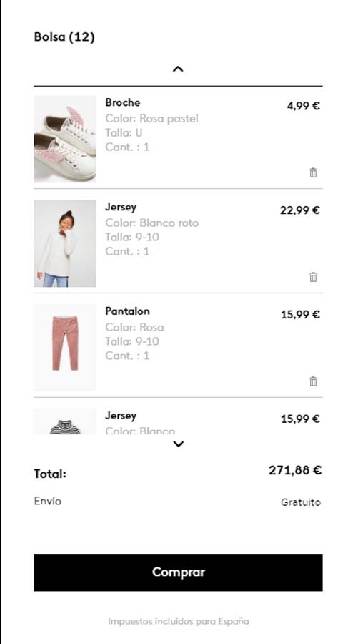This screenshot has width=353, height=644.
Task: Click the Color: Rosa pastel detail
Action: 151,119
